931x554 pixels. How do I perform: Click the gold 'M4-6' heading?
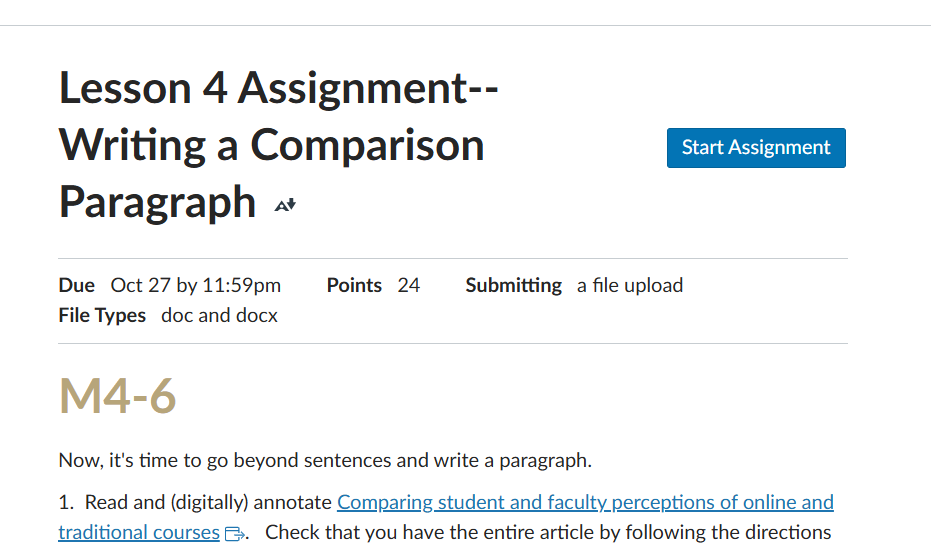(118, 396)
